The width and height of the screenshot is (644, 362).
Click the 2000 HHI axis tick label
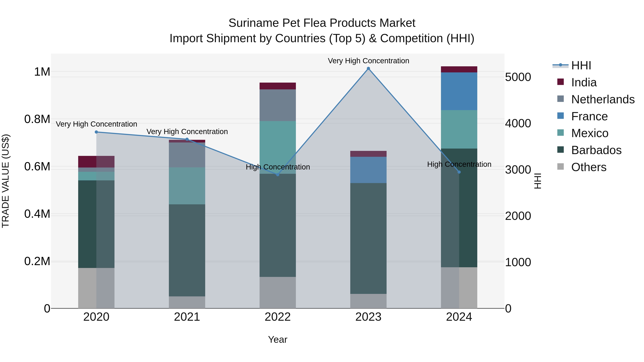(x=518, y=216)
